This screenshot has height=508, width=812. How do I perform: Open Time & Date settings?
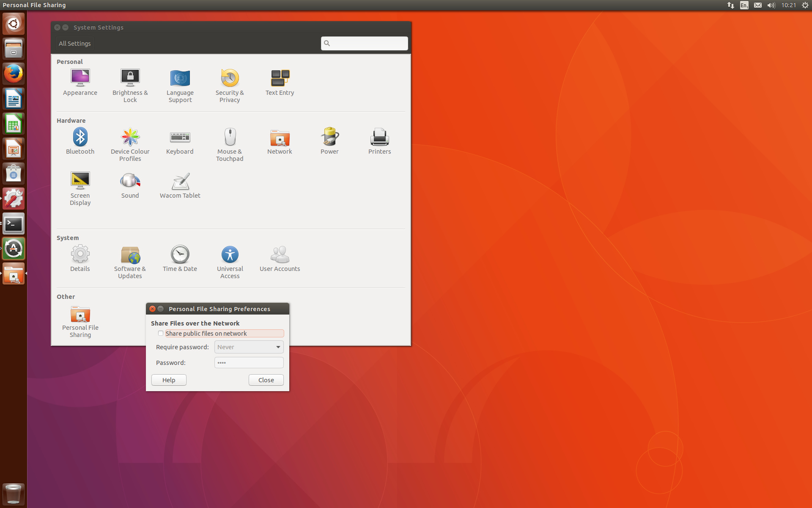tap(180, 255)
